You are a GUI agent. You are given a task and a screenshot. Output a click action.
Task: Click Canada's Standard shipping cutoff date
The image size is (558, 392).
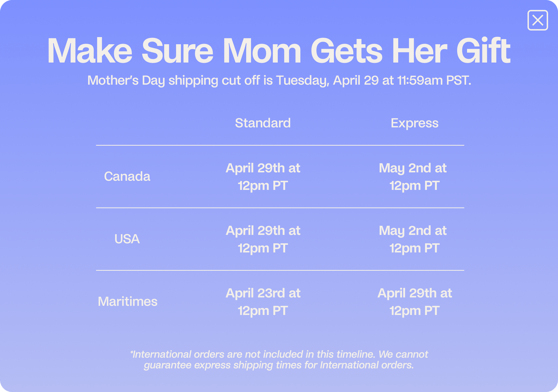263,177
